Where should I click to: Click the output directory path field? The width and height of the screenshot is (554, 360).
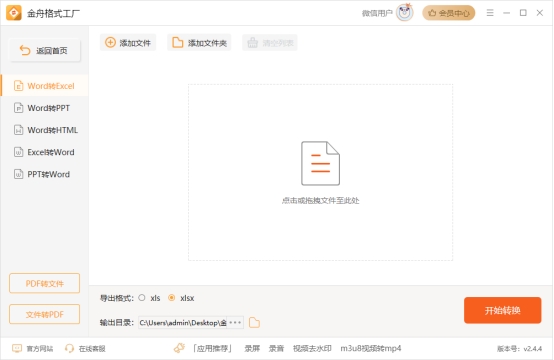click(x=183, y=323)
